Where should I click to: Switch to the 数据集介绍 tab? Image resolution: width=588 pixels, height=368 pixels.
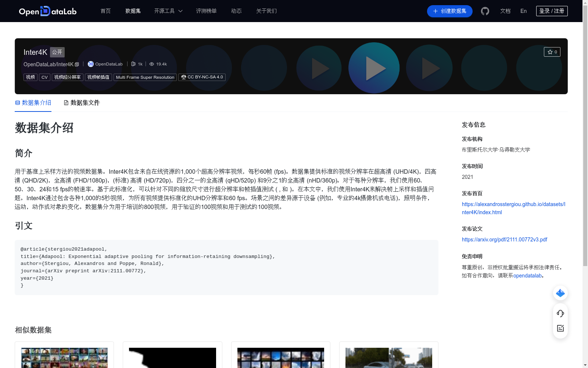(x=33, y=103)
